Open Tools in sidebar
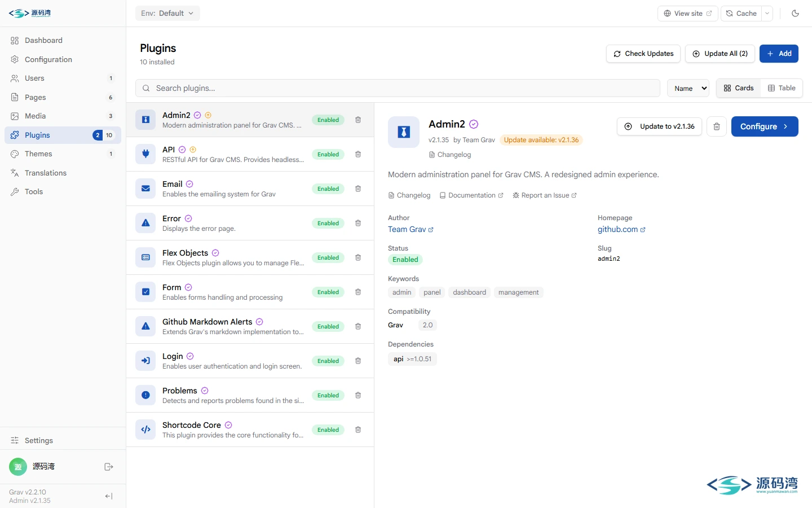812x508 pixels. coord(63,192)
